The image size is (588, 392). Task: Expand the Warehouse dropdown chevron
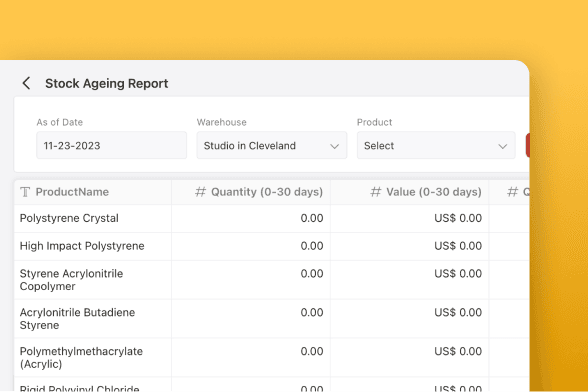click(334, 146)
